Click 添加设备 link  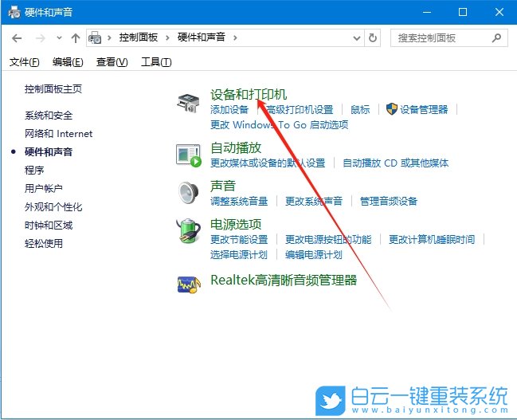[229, 109]
